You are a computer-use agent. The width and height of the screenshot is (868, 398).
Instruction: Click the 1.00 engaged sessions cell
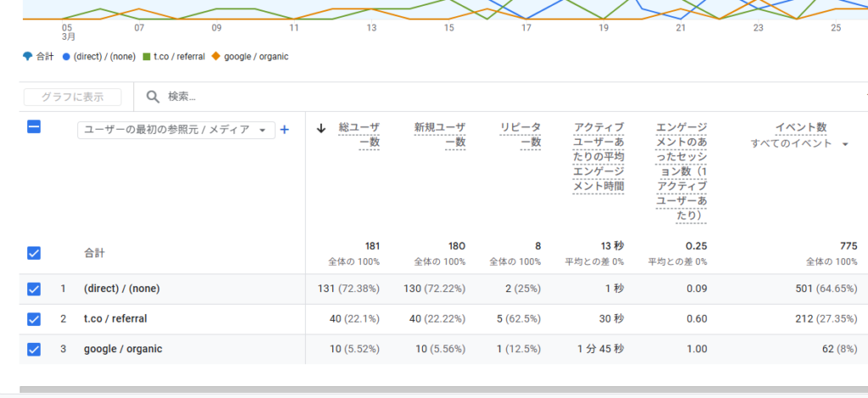[697, 350]
